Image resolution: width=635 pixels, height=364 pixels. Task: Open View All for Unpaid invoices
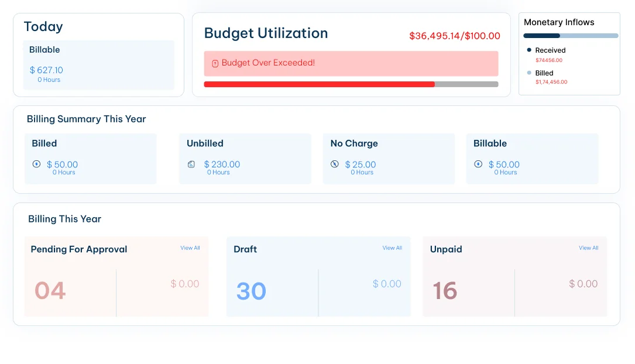click(588, 248)
